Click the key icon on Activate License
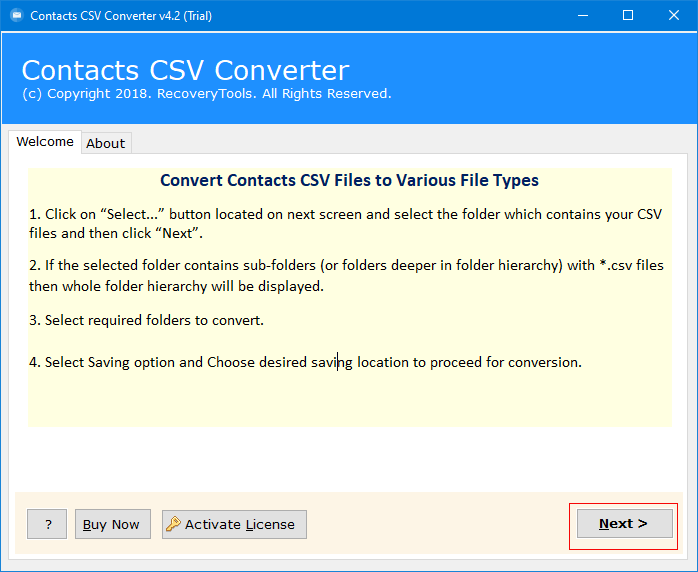This screenshot has width=698, height=572. (x=173, y=524)
